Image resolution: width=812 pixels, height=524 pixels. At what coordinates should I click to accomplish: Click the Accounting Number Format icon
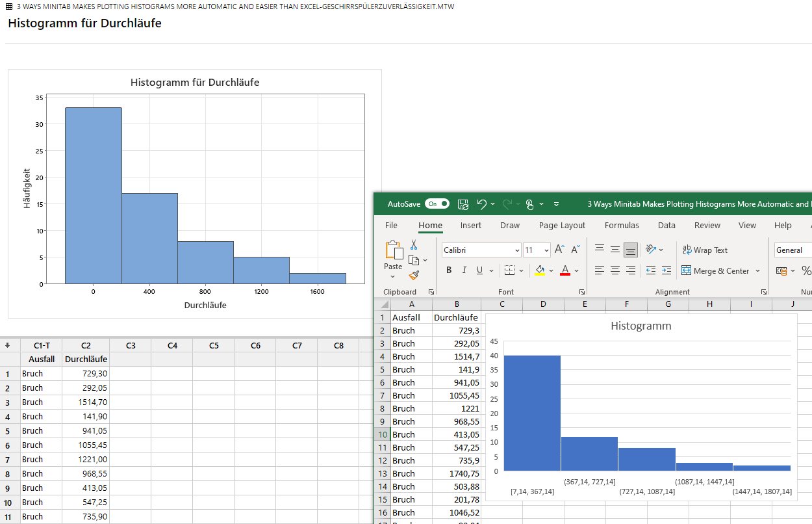pyautogui.click(x=781, y=270)
